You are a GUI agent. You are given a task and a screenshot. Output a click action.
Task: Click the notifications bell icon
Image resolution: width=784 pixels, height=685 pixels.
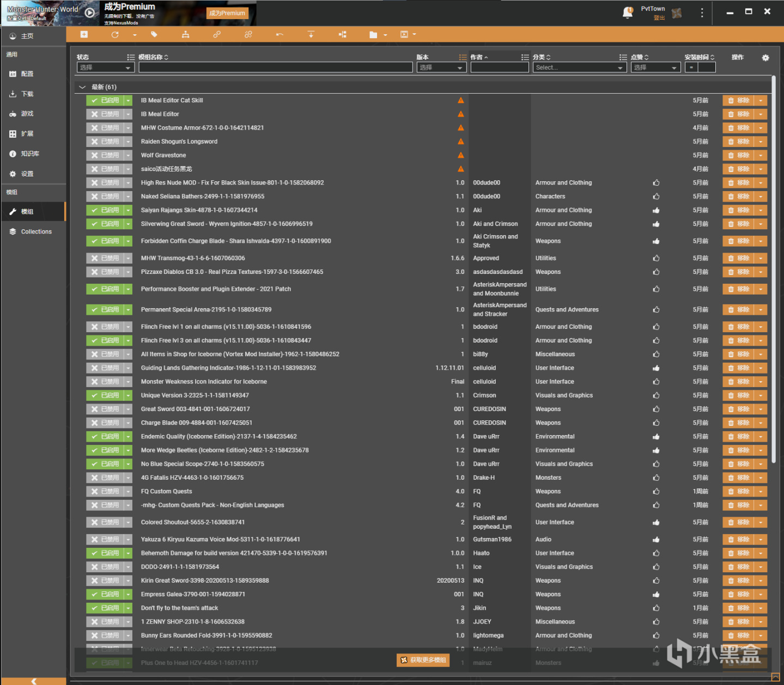click(628, 13)
